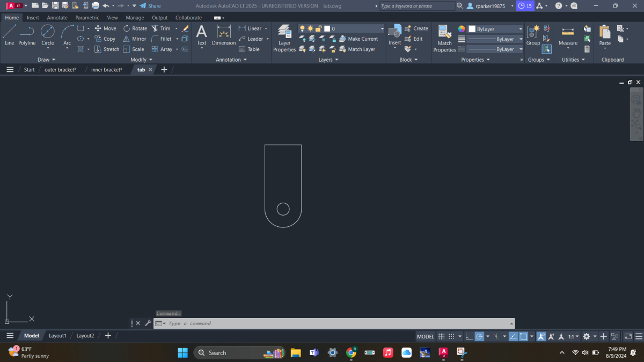Expand the Utilities panel
The height and width of the screenshot is (362, 644).
[x=574, y=60]
